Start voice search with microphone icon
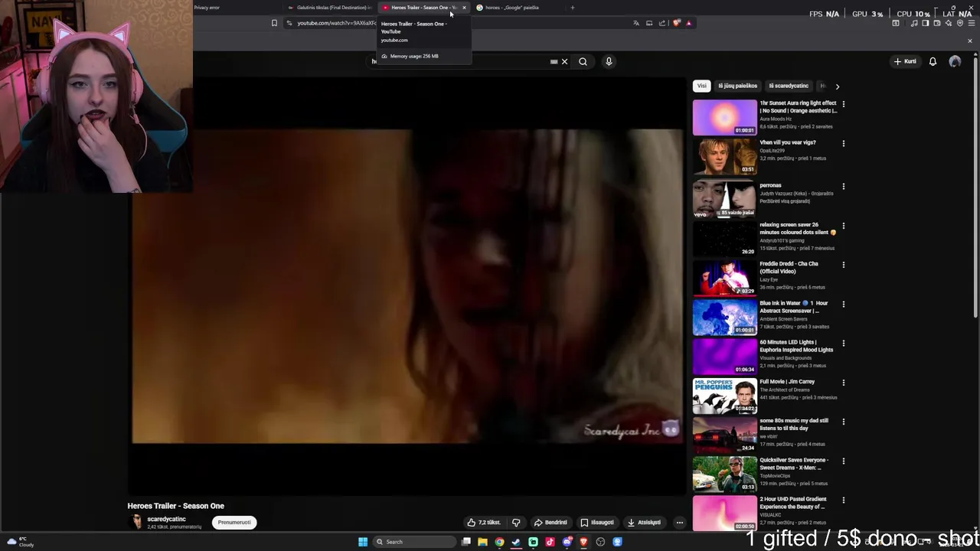 click(x=609, y=62)
